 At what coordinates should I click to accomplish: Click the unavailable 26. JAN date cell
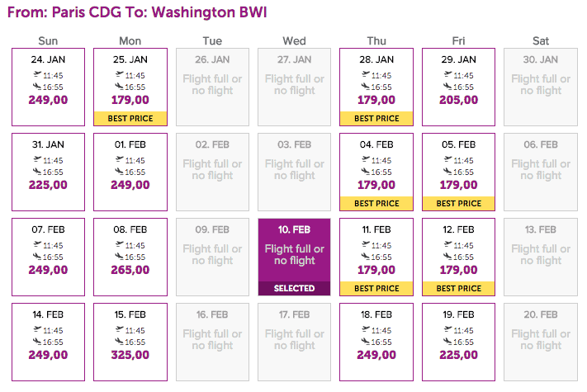click(212, 87)
